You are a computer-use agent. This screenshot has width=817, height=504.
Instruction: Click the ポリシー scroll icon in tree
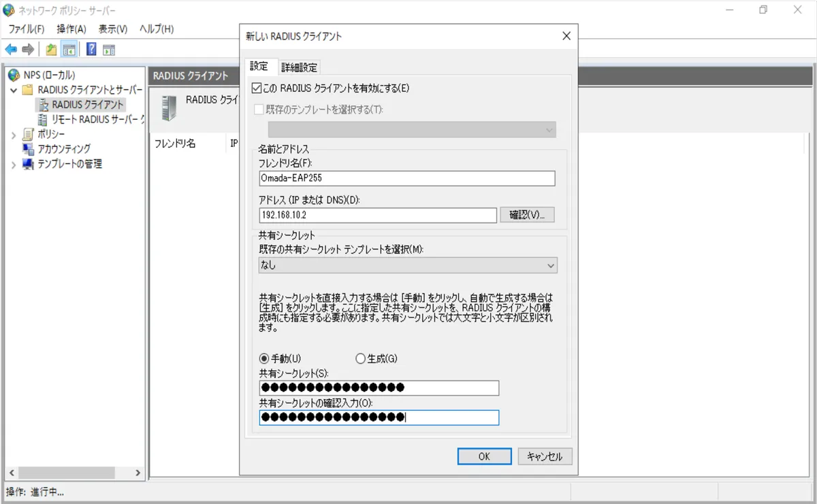(x=28, y=134)
